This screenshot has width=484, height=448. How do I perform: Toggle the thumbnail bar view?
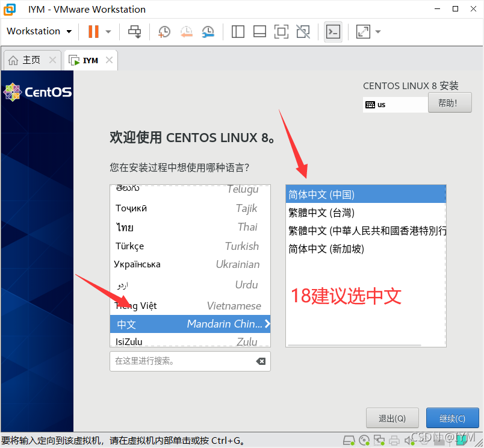tap(259, 31)
